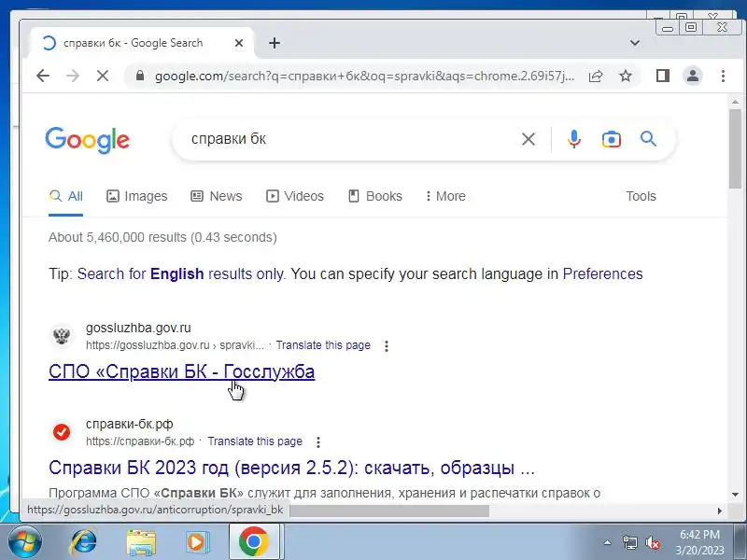The width and height of the screenshot is (747, 560).
Task: Start voice search with microphone icon
Action: 574,139
